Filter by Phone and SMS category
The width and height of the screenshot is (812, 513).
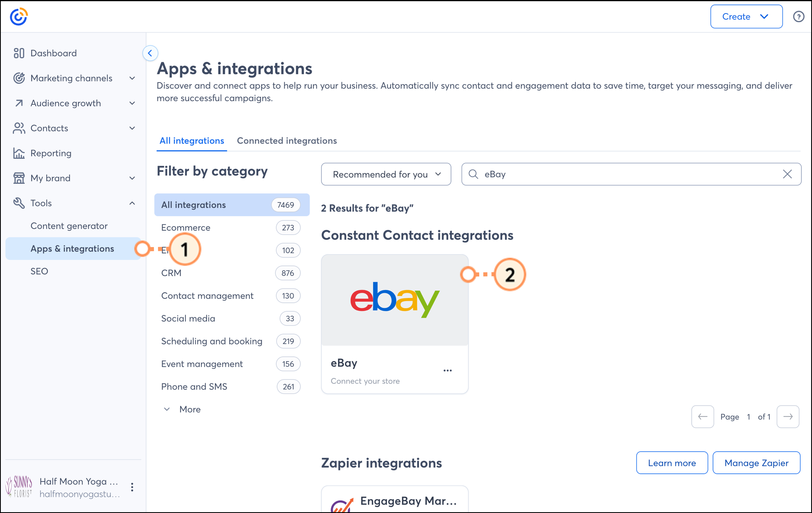click(232, 387)
